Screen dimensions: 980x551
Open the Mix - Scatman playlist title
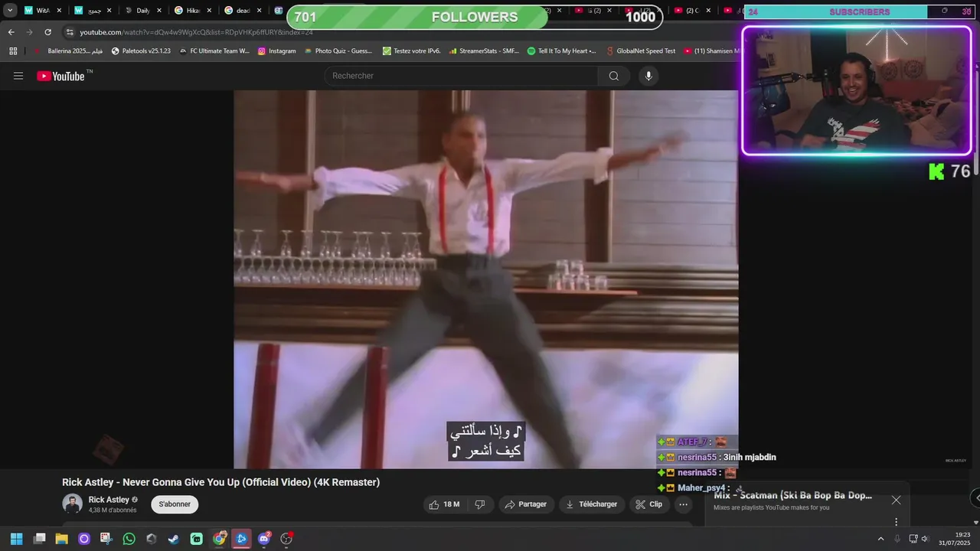(x=792, y=495)
